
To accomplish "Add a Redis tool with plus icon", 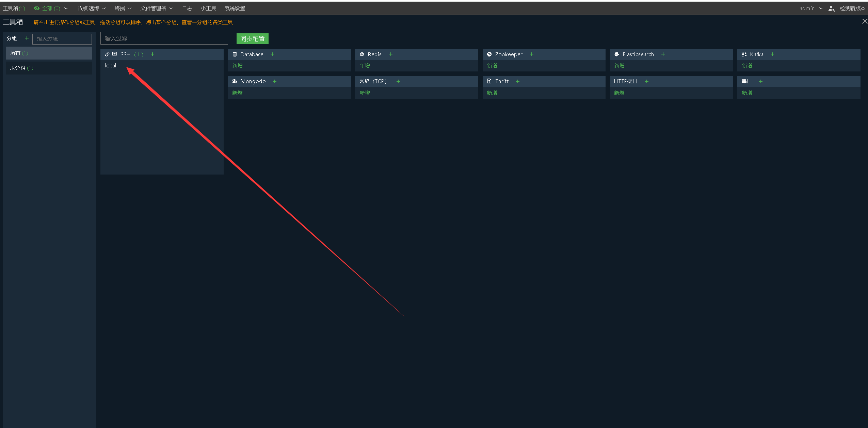I will click(x=391, y=54).
